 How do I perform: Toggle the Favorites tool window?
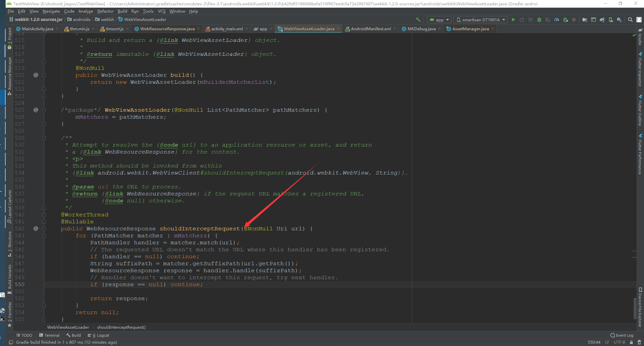tap(10, 314)
